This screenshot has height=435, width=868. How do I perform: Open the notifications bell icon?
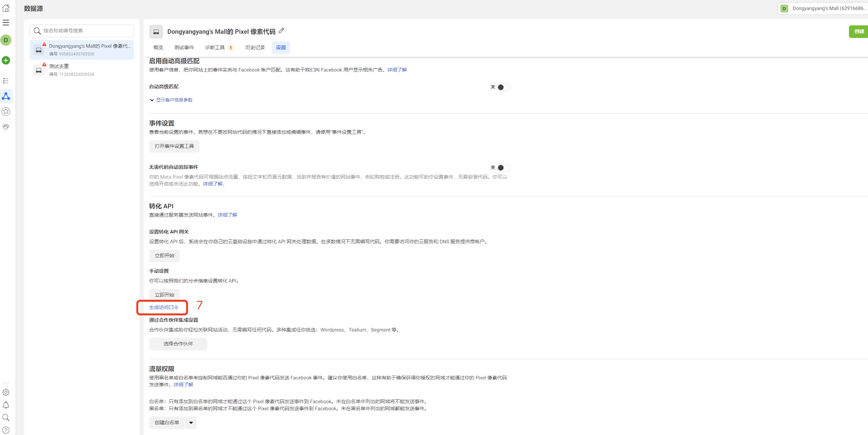pyautogui.click(x=6, y=405)
